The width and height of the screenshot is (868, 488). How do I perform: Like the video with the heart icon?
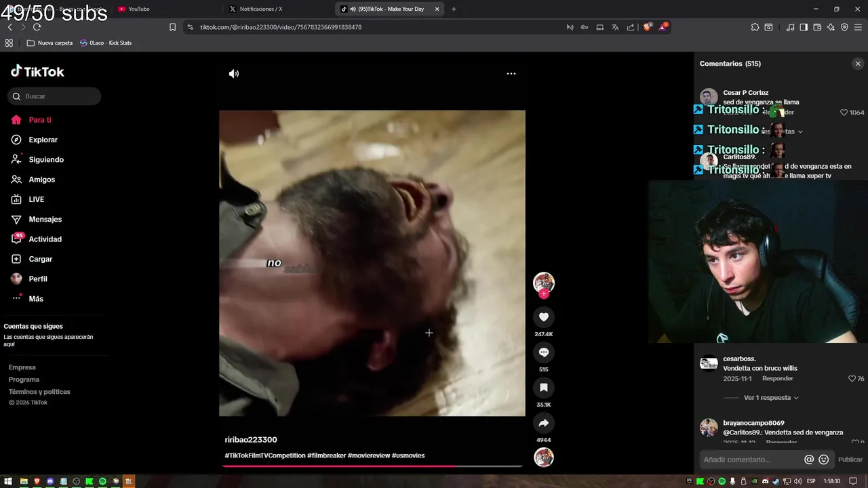click(544, 317)
